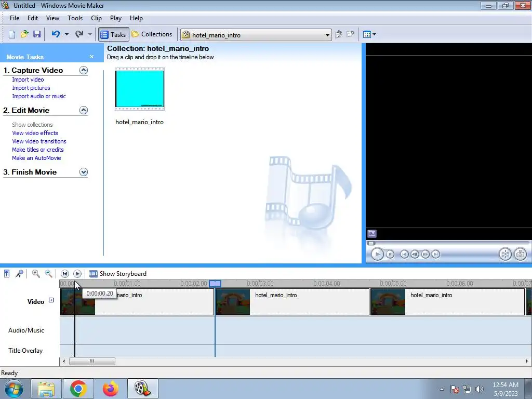The height and width of the screenshot is (399, 532).
Task: Toggle the Collections pane button
Action: [152, 34]
